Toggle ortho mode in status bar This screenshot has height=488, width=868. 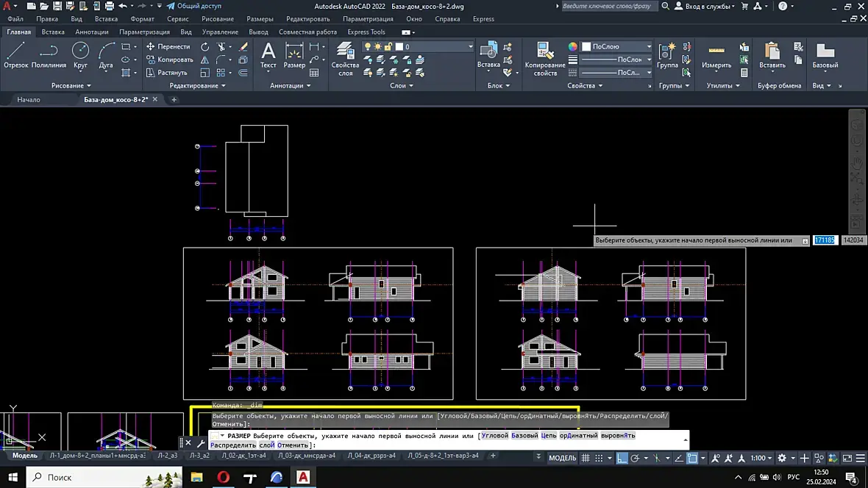pos(622,458)
